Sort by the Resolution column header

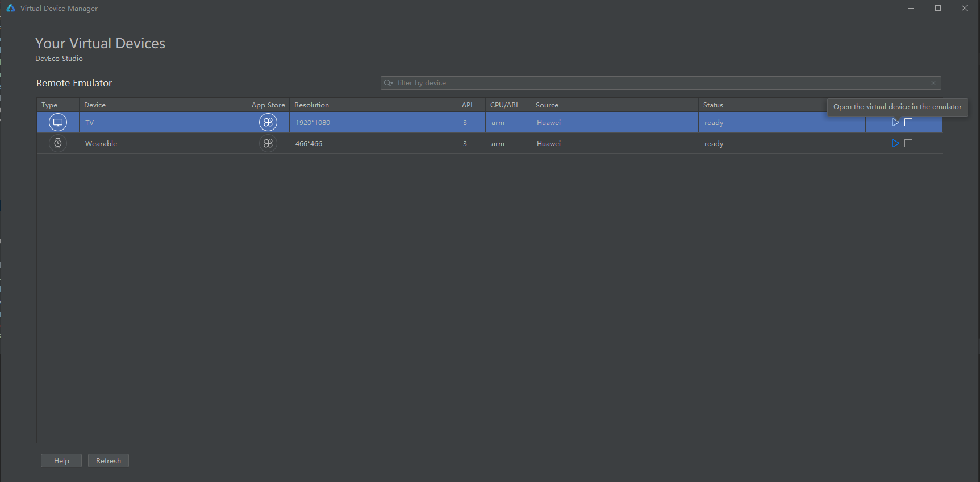[373, 105]
